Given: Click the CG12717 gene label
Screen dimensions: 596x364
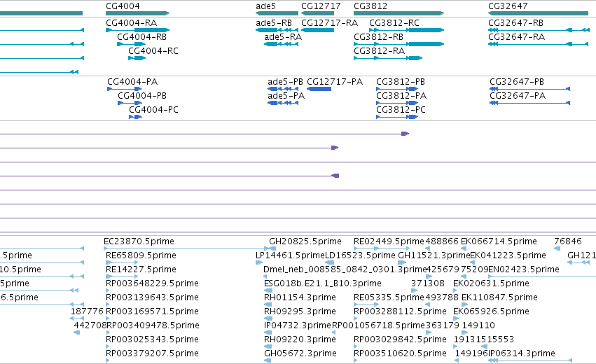Looking at the screenshot, I should coord(321,6).
